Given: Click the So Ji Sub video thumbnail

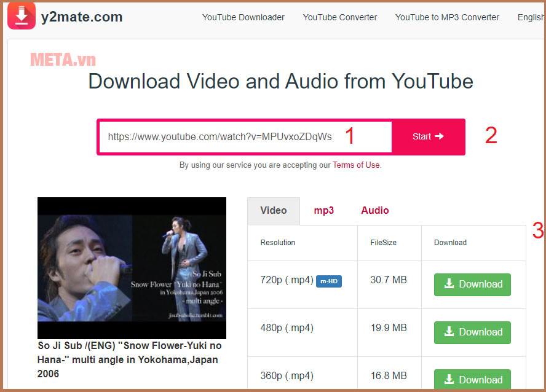Looking at the screenshot, I should point(132,268).
